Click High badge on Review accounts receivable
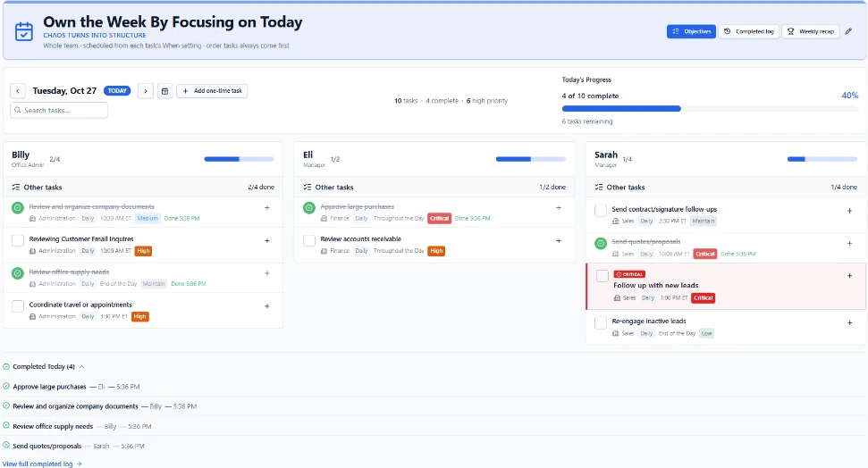Screen dimensions: 868x468 coord(436,251)
